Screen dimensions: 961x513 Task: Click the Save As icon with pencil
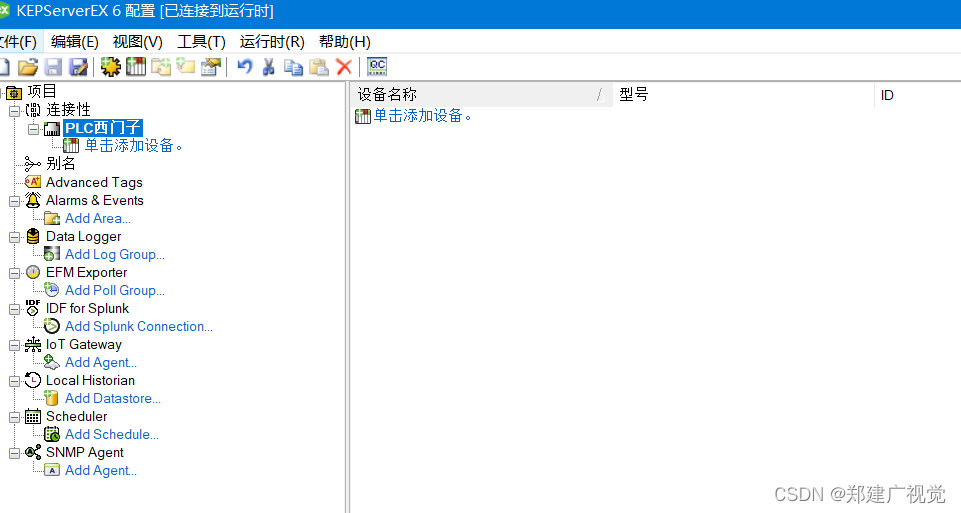click(78, 67)
